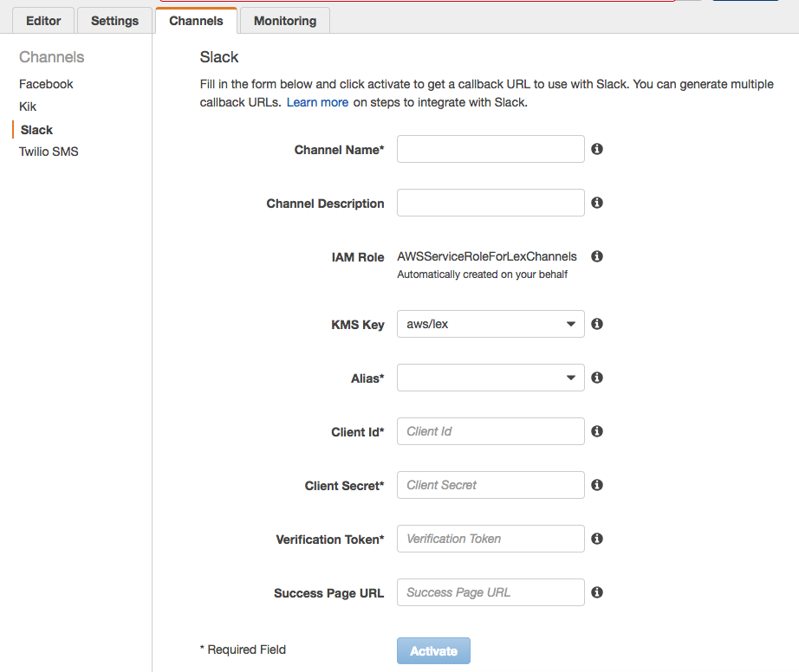Viewport: 799px width, 672px height.
Task: Click info icon next to Alias dropdown
Action: [x=596, y=378]
